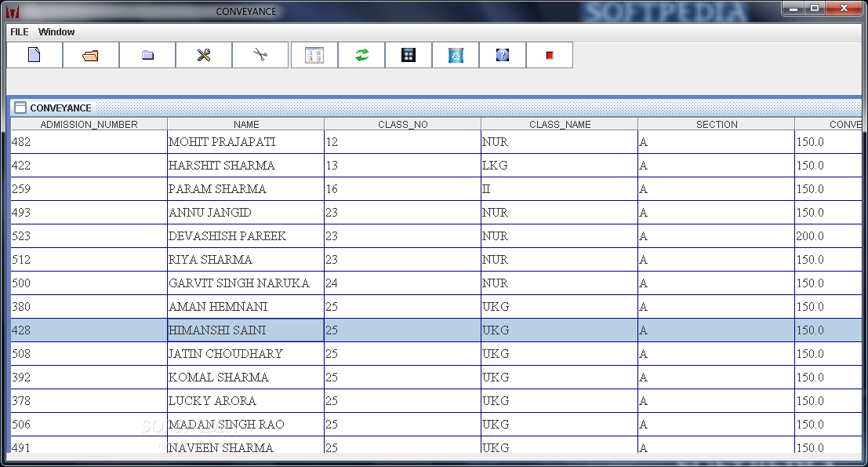The width and height of the screenshot is (868, 467).
Task: Click the CONVEYANCE internal frame window icon
Action: (20, 108)
